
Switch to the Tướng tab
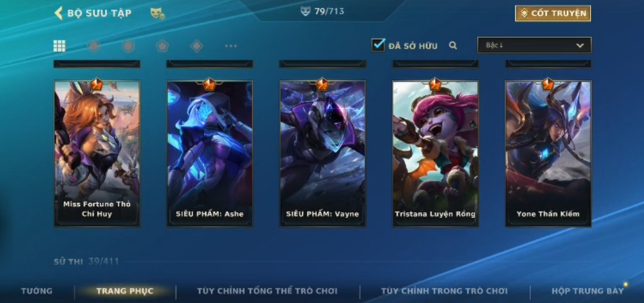37,291
